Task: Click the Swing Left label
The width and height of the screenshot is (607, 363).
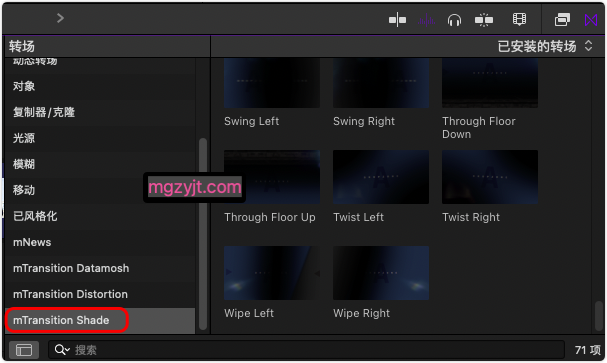Action: coord(251,121)
